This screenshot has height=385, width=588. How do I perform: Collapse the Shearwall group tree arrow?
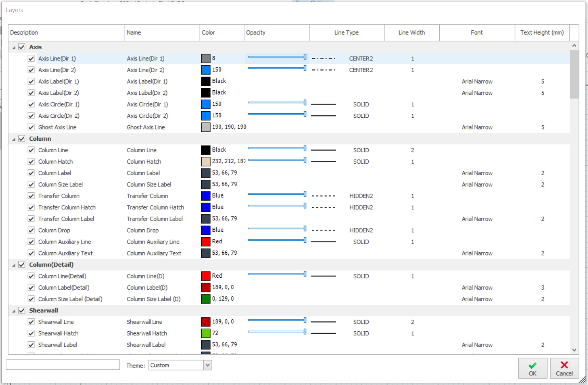14,311
